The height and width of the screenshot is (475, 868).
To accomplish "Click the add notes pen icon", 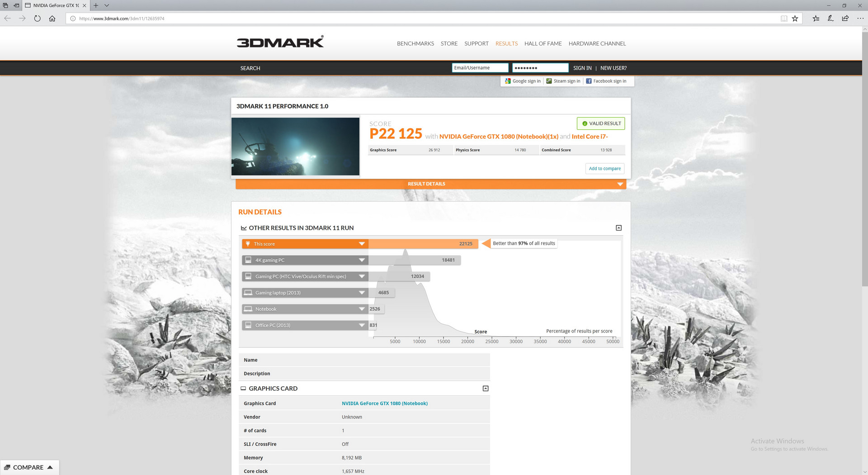I will [830, 19].
